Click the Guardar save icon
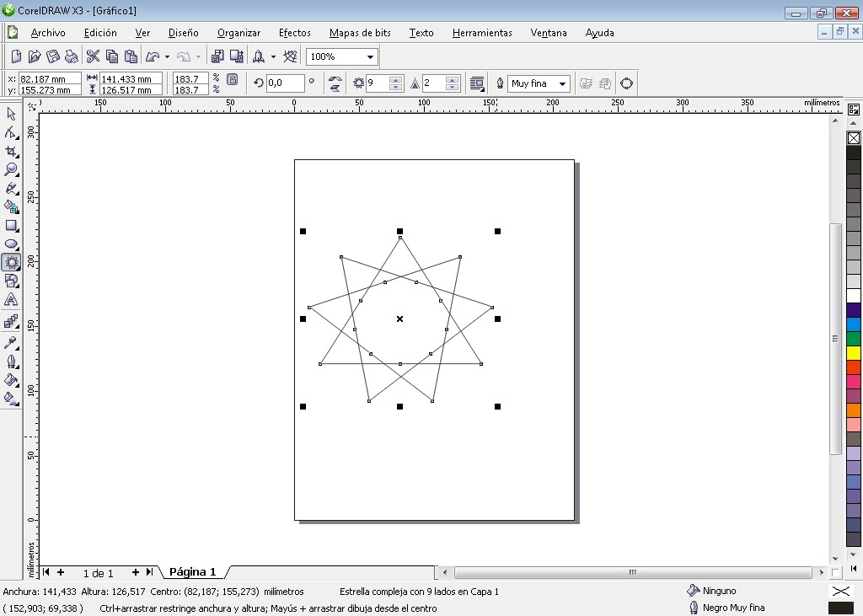This screenshot has height=616, width=863. (x=52, y=56)
